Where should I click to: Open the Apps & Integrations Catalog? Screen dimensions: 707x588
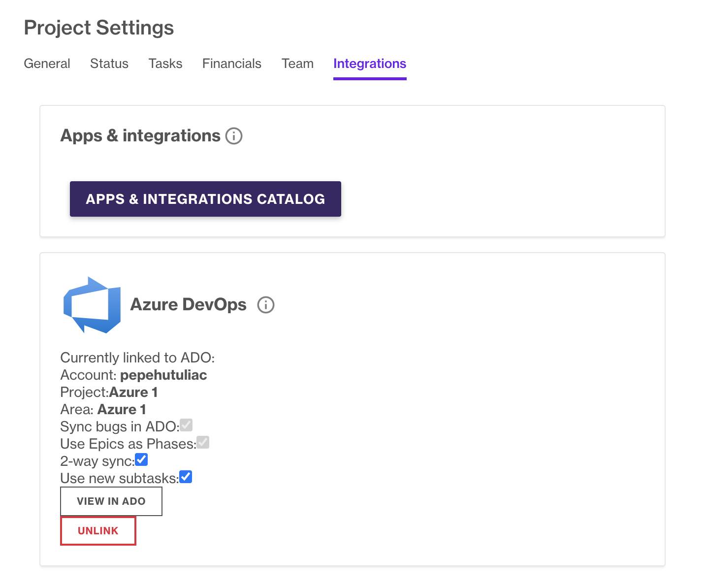[x=205, y=199]
